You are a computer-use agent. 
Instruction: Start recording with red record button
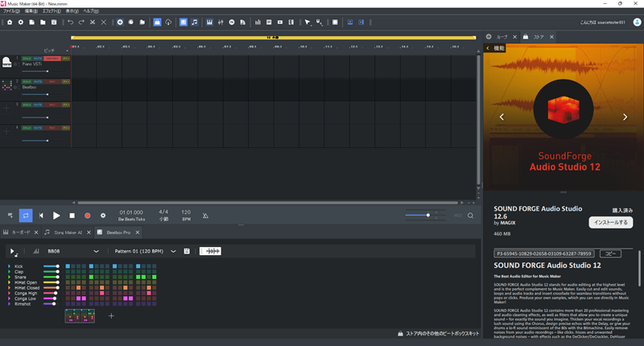88,216
